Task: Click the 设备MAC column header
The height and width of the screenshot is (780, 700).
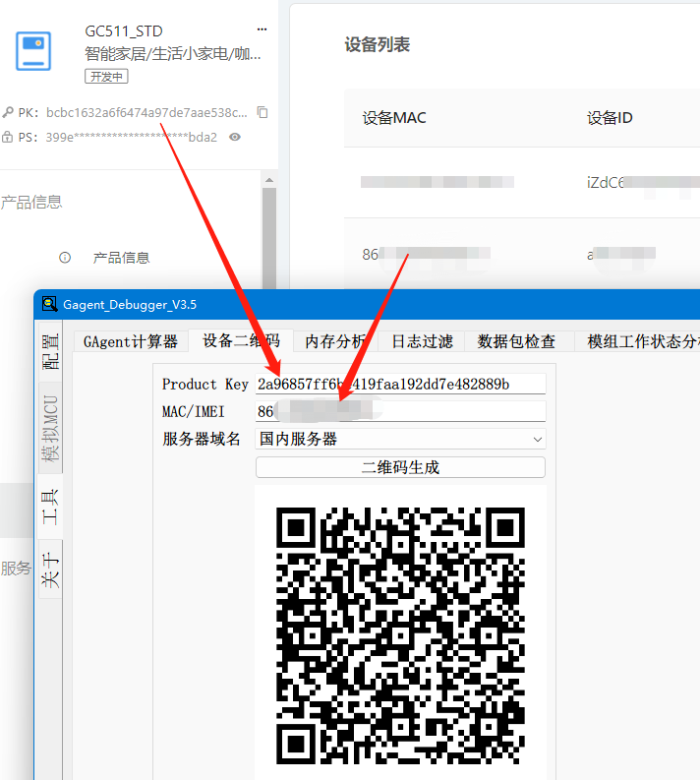Action: [394, 118]
